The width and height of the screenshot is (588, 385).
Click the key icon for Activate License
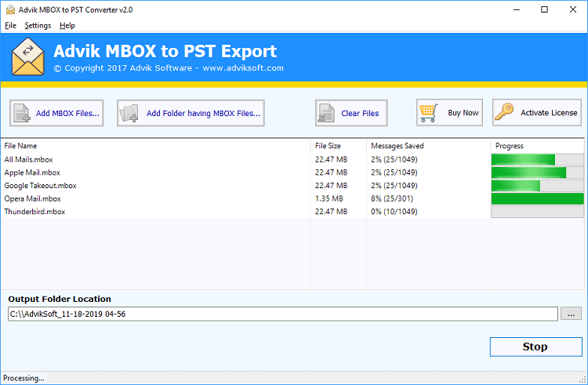[504, 111]
